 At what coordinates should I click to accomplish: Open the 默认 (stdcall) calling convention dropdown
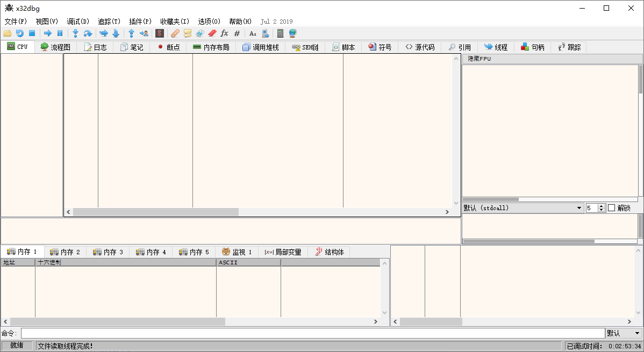point(523,208)
